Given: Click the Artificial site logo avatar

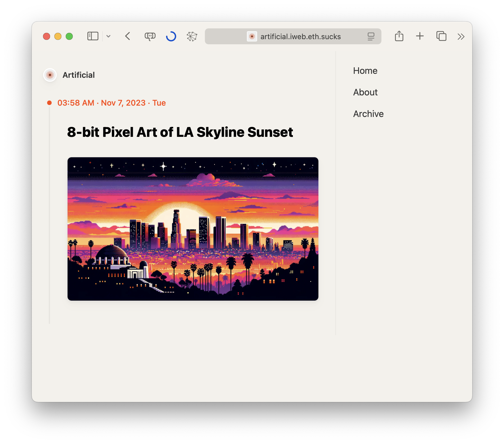Looking at the screenshot, I should click(50, 75).
